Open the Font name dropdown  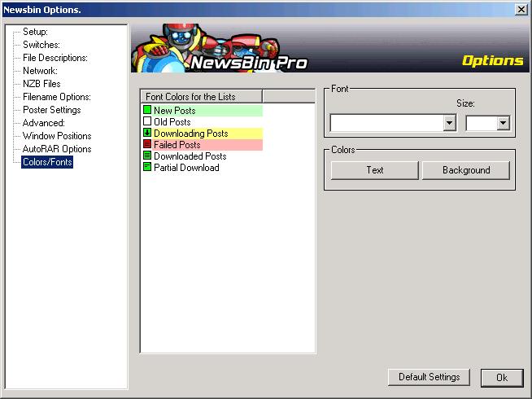point(449,123)
